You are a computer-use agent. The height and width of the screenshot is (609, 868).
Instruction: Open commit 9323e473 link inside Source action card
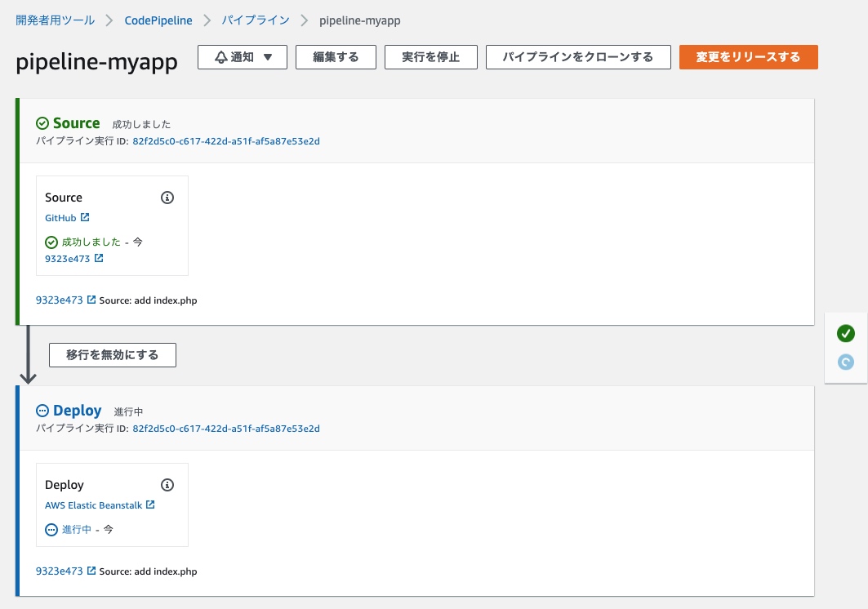pyautogui.click(x=67, y=259)
